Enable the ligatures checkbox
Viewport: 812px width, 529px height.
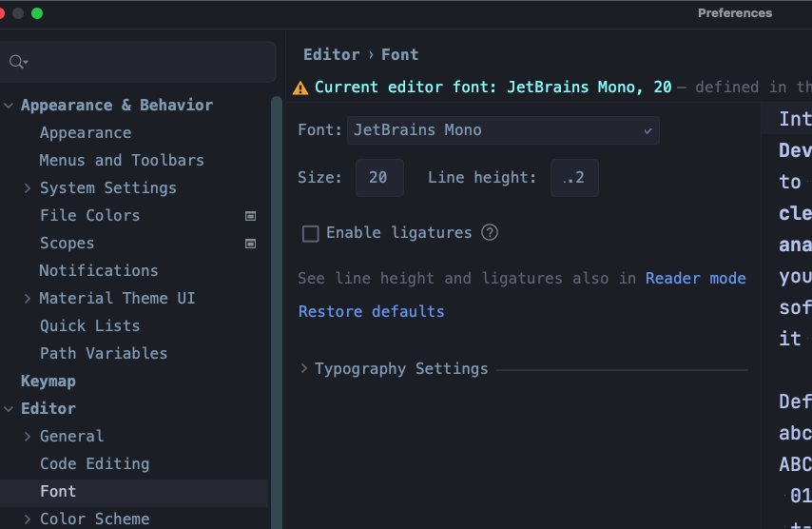tap(311, 233)
